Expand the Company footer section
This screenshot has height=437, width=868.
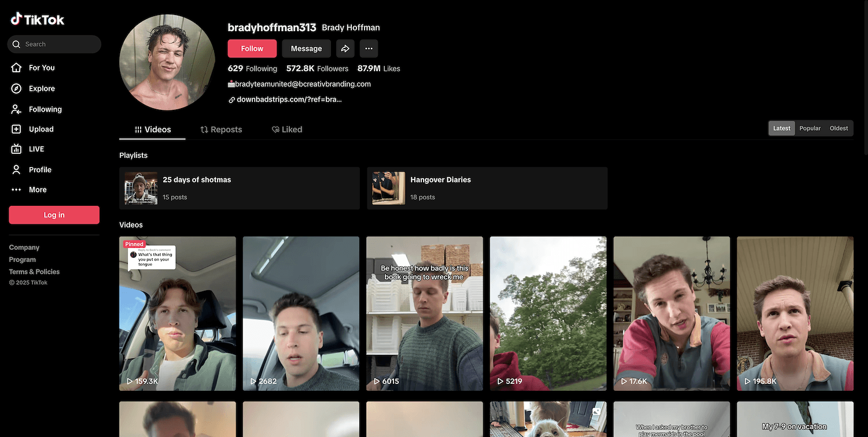click(24, 247)
